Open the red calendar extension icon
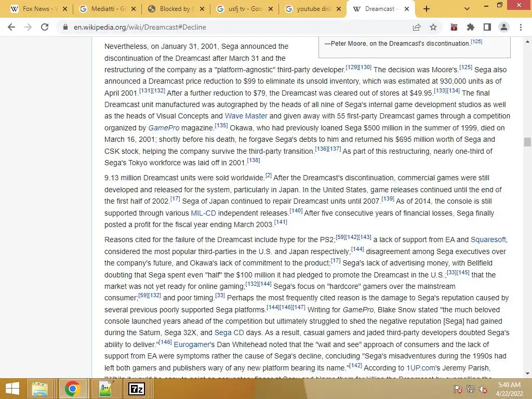This screenshot has width=532, height=399. tap(454, 27)
